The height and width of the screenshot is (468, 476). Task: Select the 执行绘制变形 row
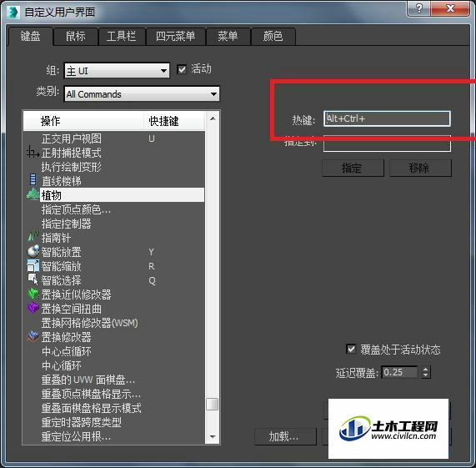[114, 167]
